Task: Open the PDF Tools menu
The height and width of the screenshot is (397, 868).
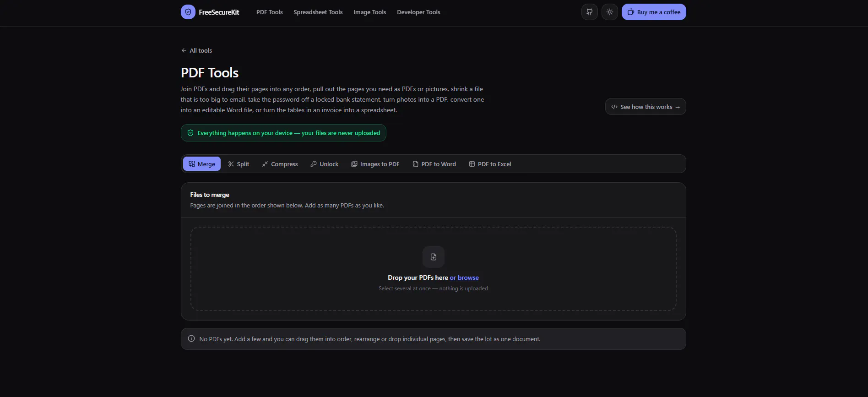Action: point(270,12)
